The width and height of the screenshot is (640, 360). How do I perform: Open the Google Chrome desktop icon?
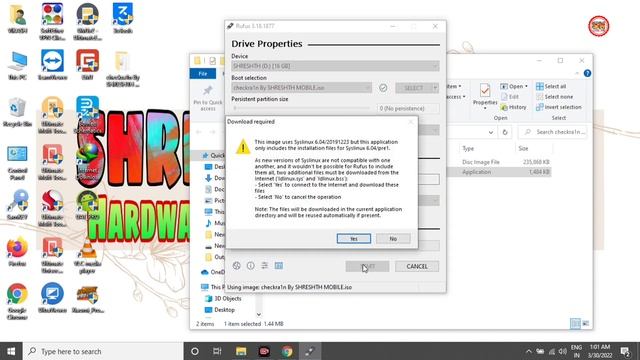coord(17,302)
